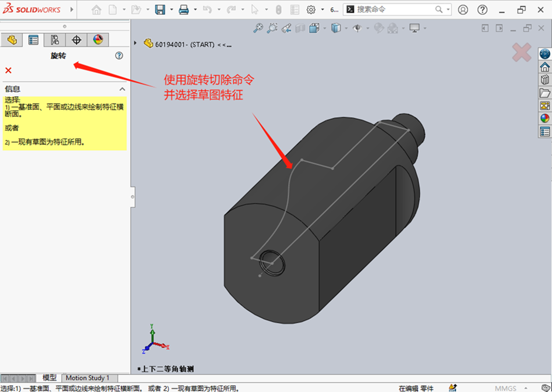Switch to the Motion Study 1 tab

click(x=89, y=378)
